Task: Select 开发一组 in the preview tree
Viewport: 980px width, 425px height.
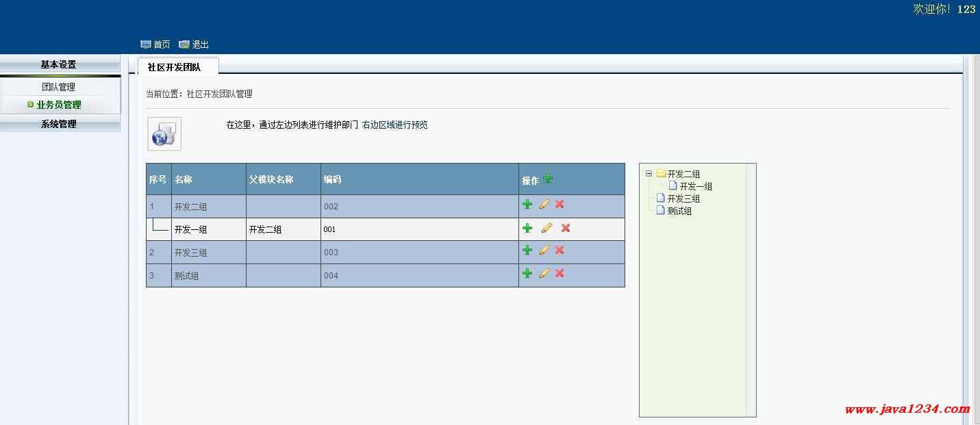Action: (696, 186)
